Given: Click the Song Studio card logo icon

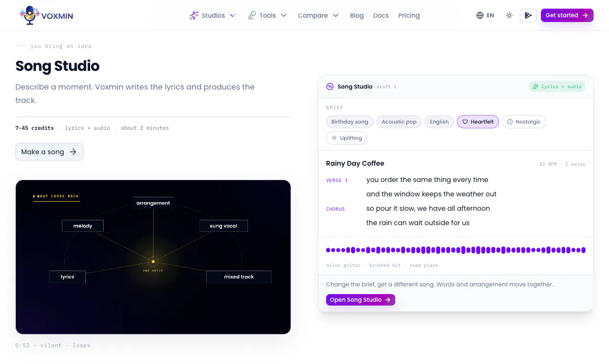Looking at the screenshot, I should coord(330,87).
